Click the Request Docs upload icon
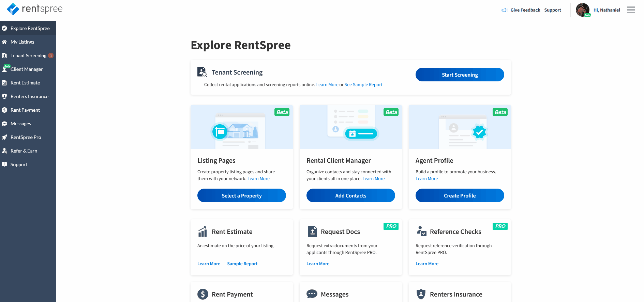Screen dimensions: 644x302 [x=313, y=232]
